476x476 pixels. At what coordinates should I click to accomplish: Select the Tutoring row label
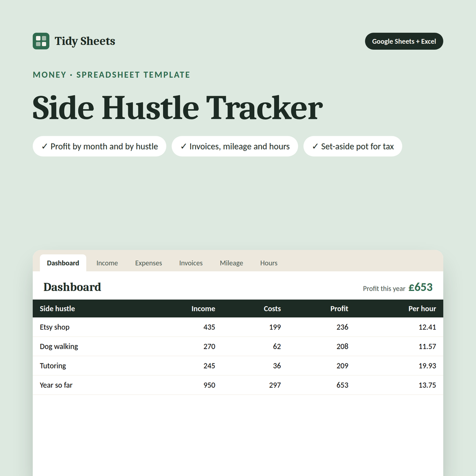(53, 366)
